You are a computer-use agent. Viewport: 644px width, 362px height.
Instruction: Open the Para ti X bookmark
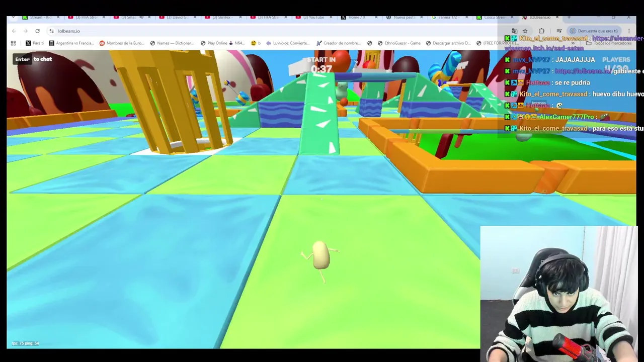click(x=35, y=43)
